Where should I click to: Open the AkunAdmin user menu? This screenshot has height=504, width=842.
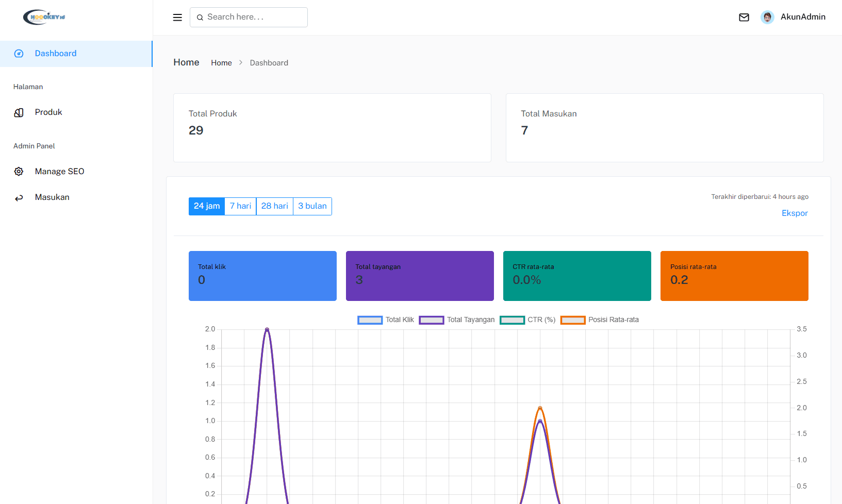pyautogui.click(x=802, y=17)
